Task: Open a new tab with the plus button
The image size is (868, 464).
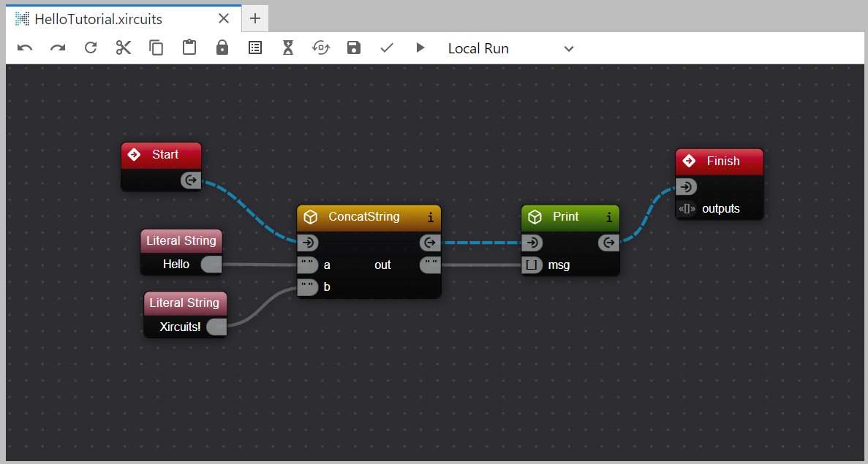Action: click(255, 19)
